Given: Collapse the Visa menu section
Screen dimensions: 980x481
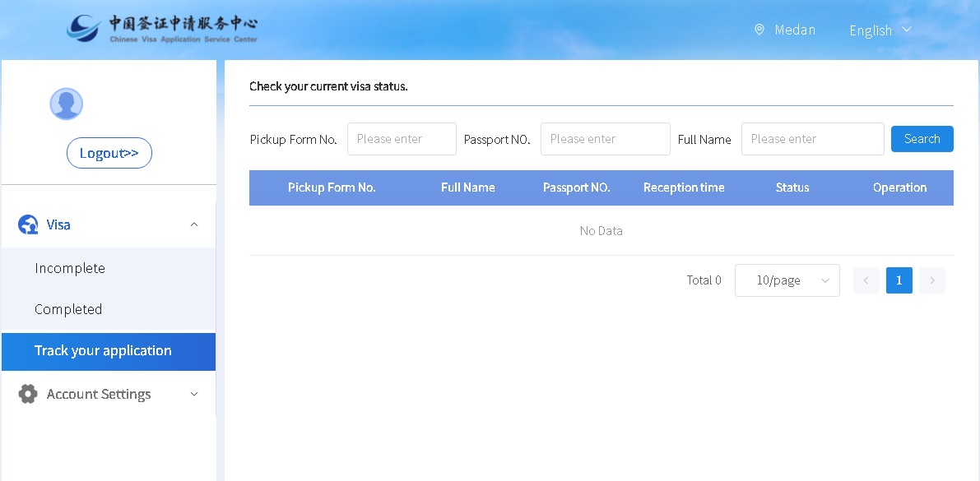Looking at the screenshot, I should (194, 224).
